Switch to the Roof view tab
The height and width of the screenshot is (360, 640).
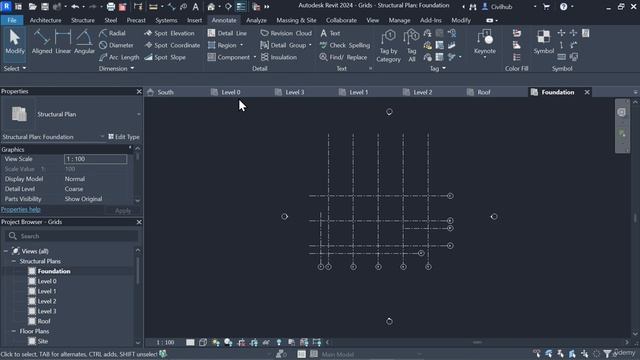484,92
